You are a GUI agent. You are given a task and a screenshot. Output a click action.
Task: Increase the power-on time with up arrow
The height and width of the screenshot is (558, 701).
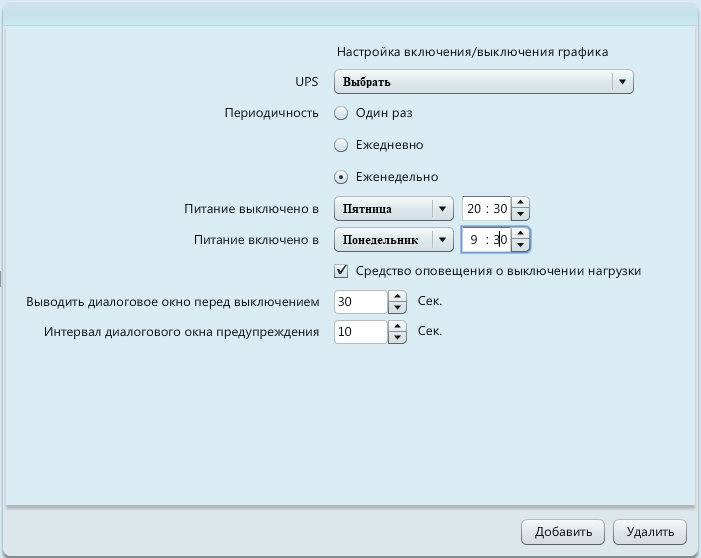[520, 235]
